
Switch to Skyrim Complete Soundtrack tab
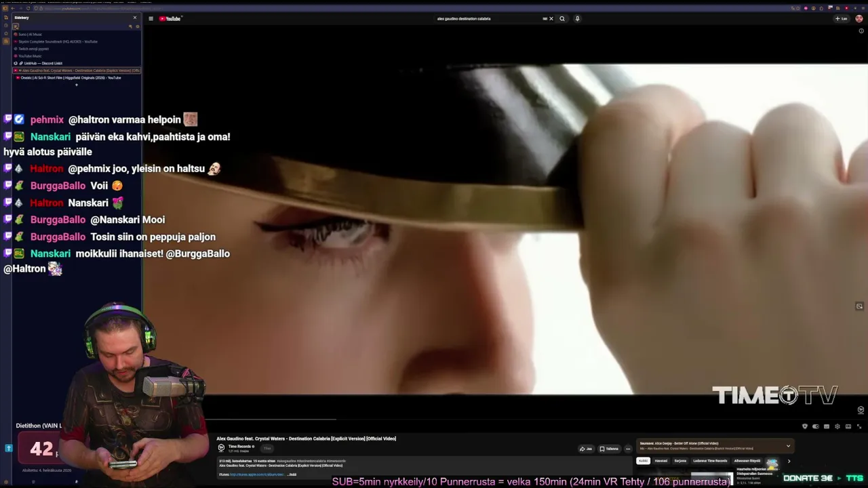pyautogui.click(x=77, y=41)
